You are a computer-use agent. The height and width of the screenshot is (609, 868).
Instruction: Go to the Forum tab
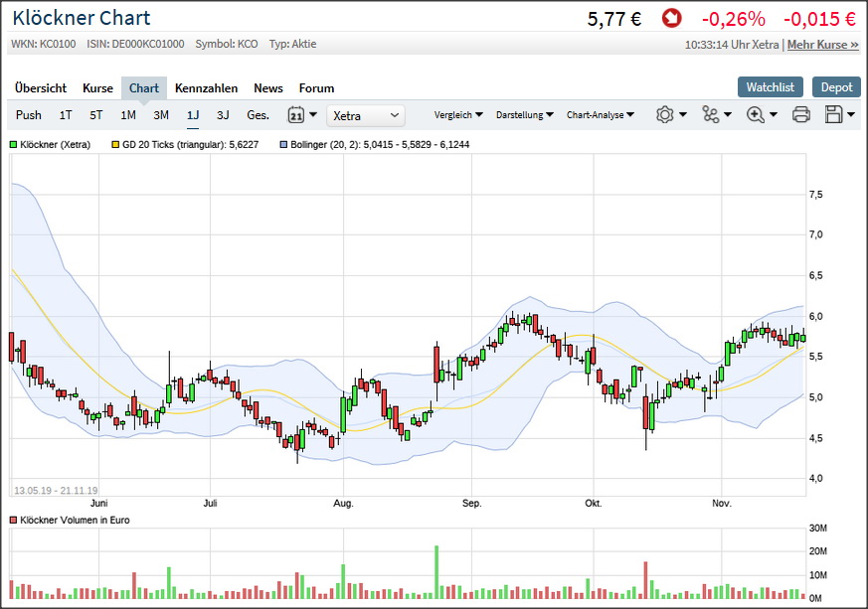316,88
